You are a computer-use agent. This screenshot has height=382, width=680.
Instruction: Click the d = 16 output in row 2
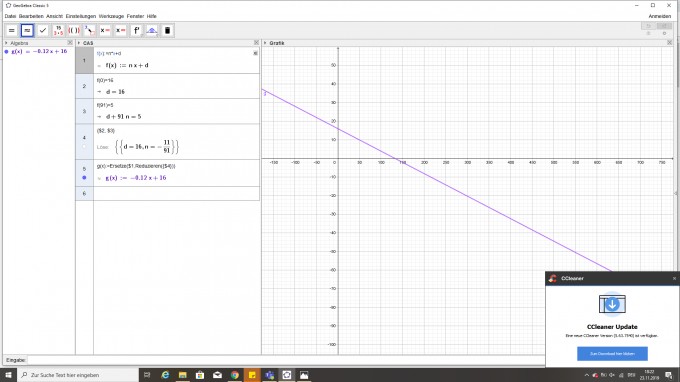point(115,92)
